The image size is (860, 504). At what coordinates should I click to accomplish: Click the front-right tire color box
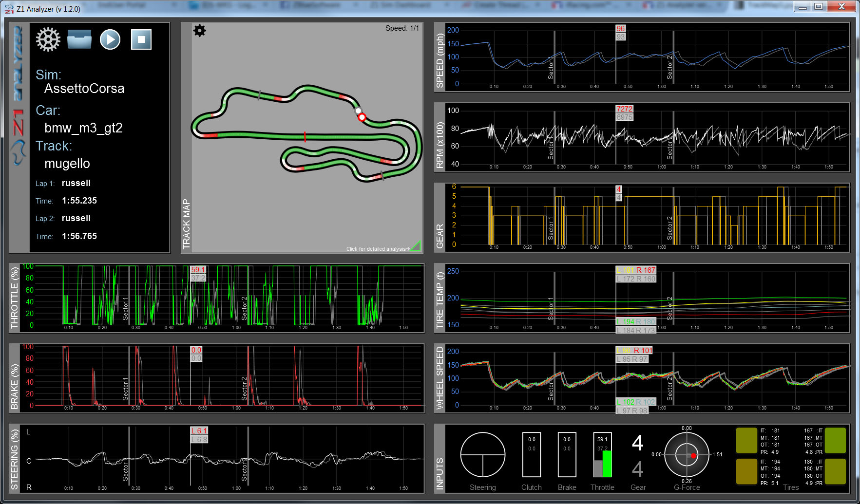[835, 440]
